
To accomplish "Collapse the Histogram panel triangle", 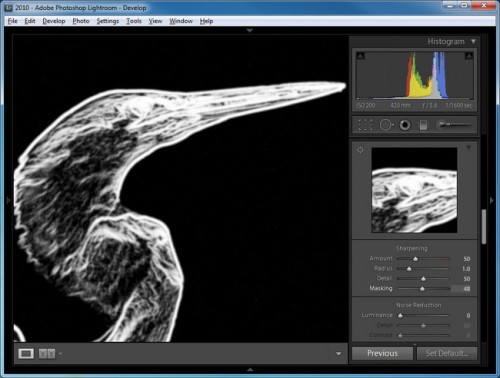I will pos(473,42).
